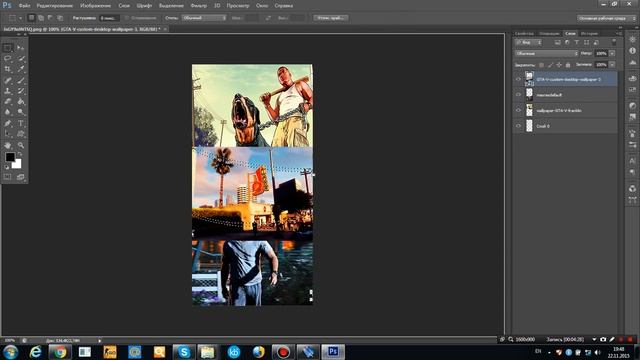This screenshot has height=360, width=640.
Task: Open Photoshop from the Windows taskbar
Action: tap(333, 351)
